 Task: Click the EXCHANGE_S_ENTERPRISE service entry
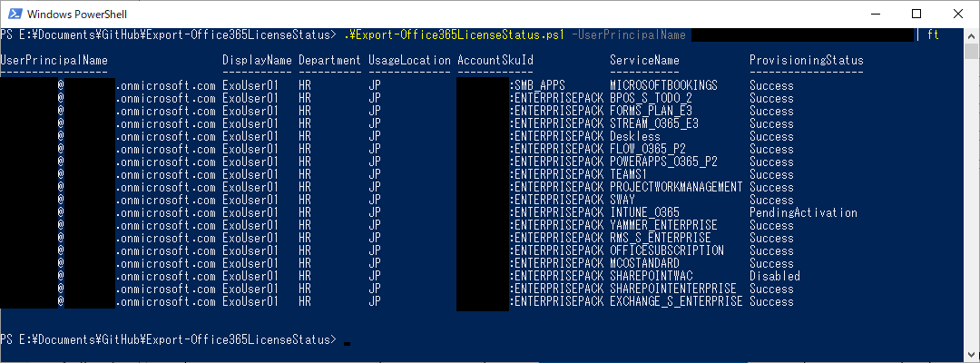[x=676, y=301]
